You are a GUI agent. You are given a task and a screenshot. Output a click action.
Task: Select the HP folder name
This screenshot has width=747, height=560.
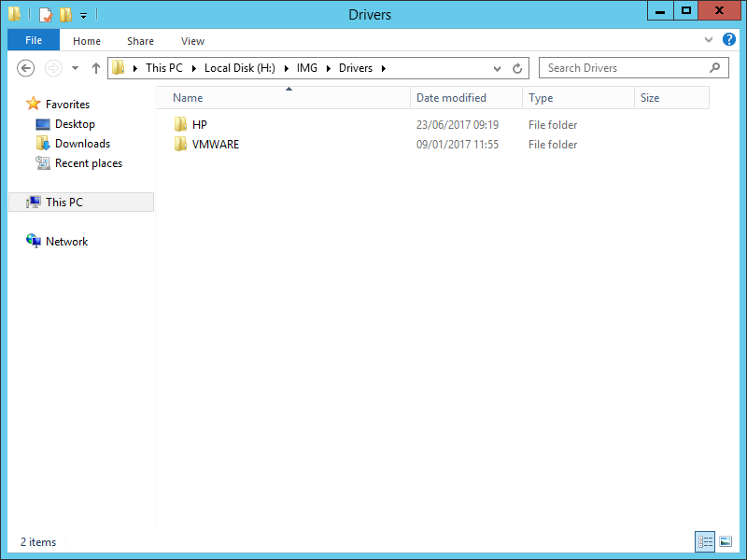point(200,125)
